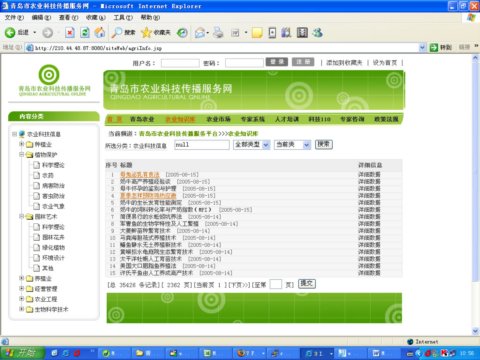
Task: Collapse the 植物保护 tree folder
Action: tap(21, 155)
